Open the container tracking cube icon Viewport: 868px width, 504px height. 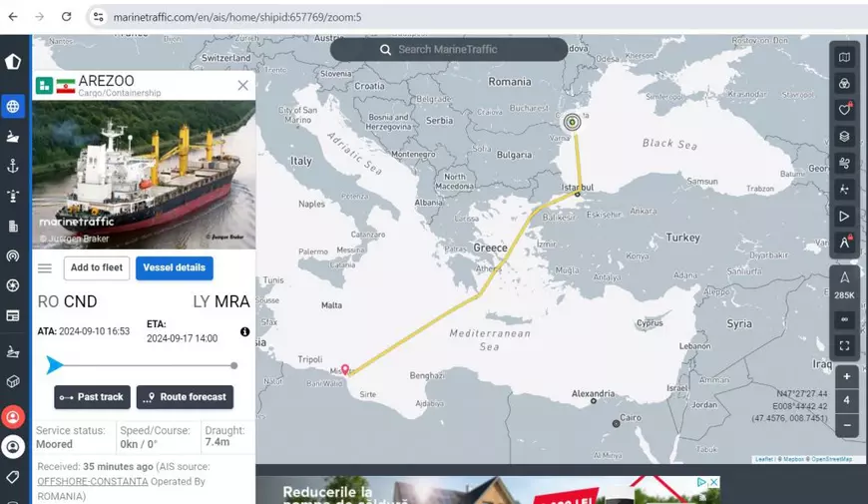click(x=13, y=381)
